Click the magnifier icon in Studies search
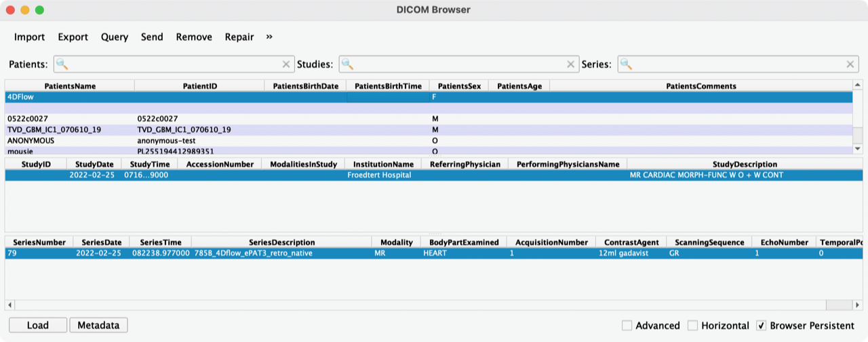 (x=348, y=64)
